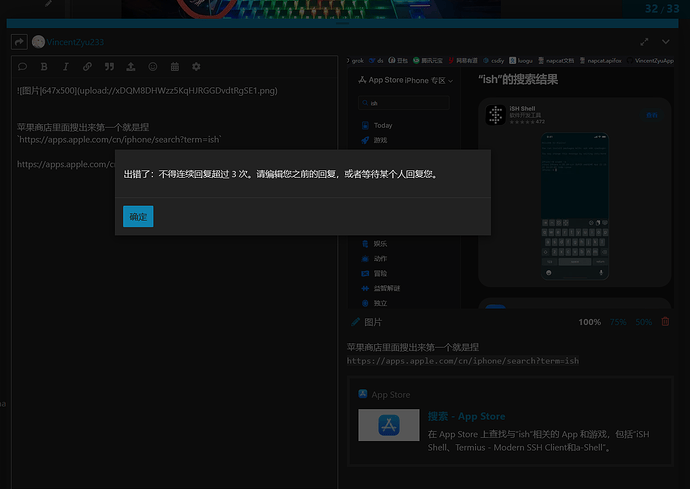Insert a hyperlink via chain icon
This screenshot has height=489, width=690.
point(87,66)
